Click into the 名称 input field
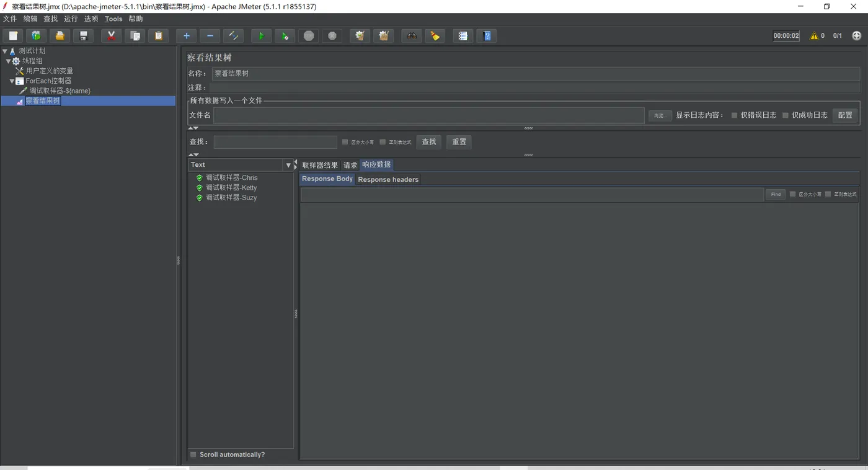This screenshot has width=868, height=470. pos(536,74)
